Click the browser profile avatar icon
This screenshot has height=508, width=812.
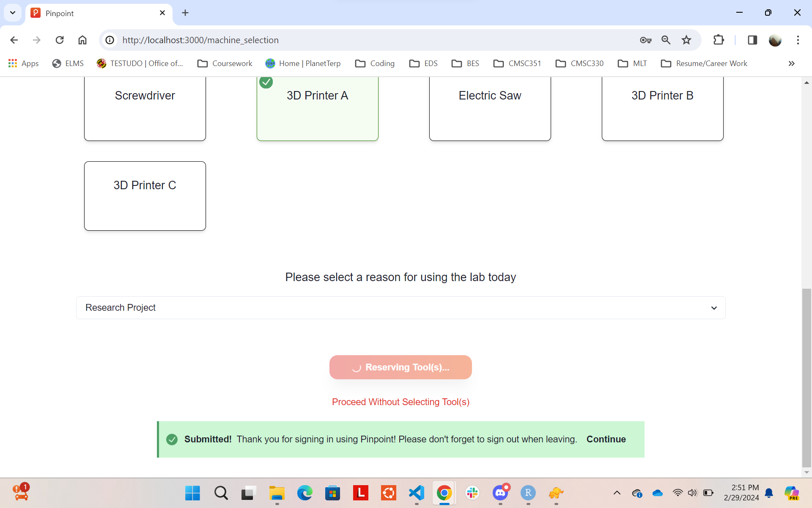[775, 40]
